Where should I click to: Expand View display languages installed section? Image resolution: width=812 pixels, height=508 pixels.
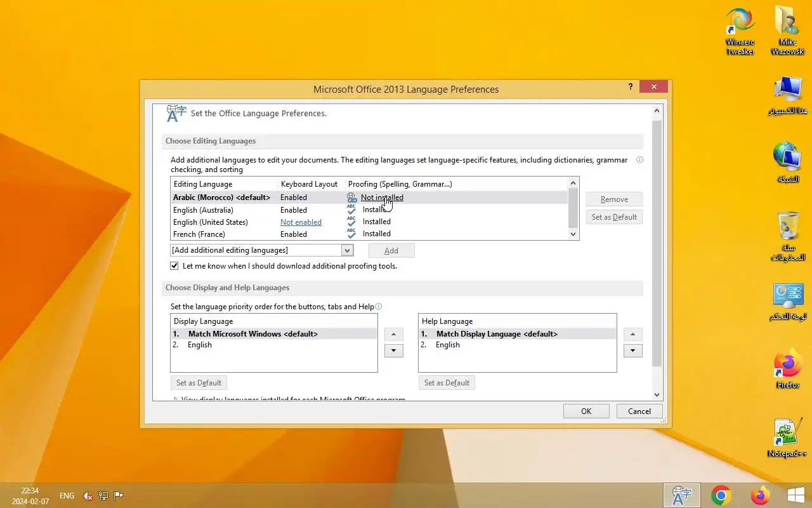(x=176, y=399)
